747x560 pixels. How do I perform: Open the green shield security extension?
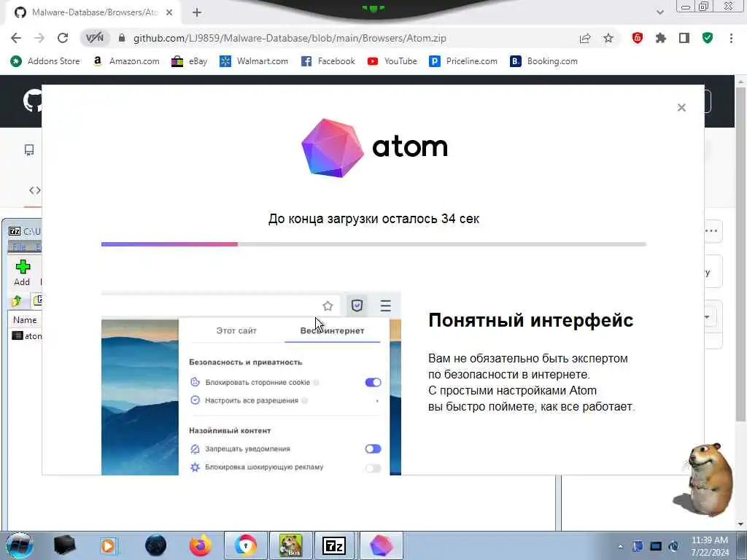(x=708, y=38)
